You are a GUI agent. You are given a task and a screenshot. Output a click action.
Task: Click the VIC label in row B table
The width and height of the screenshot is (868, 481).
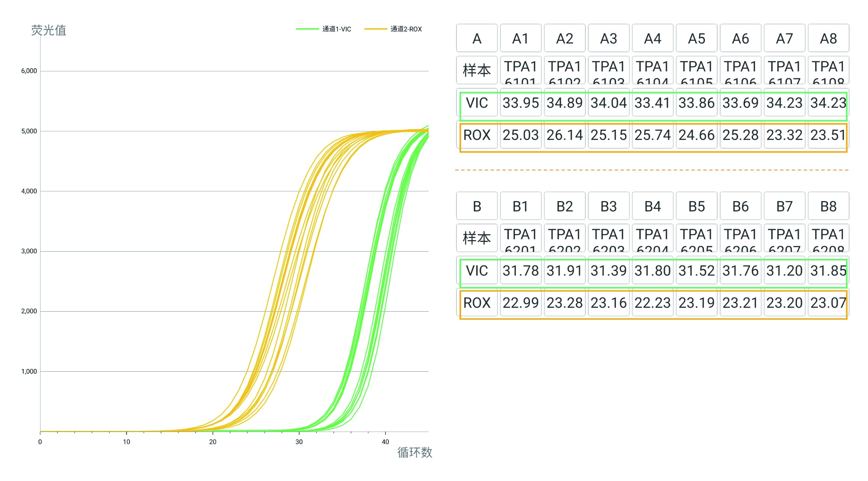pos(477,270)
